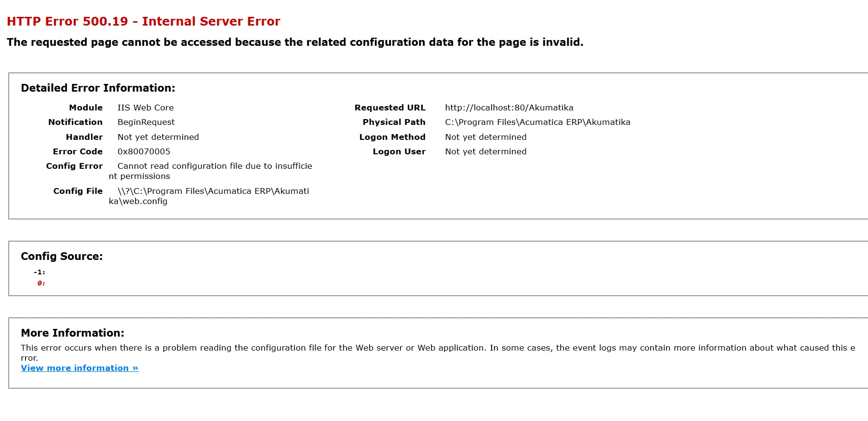Select the red '0:' config source line

[x=41, y=283]
